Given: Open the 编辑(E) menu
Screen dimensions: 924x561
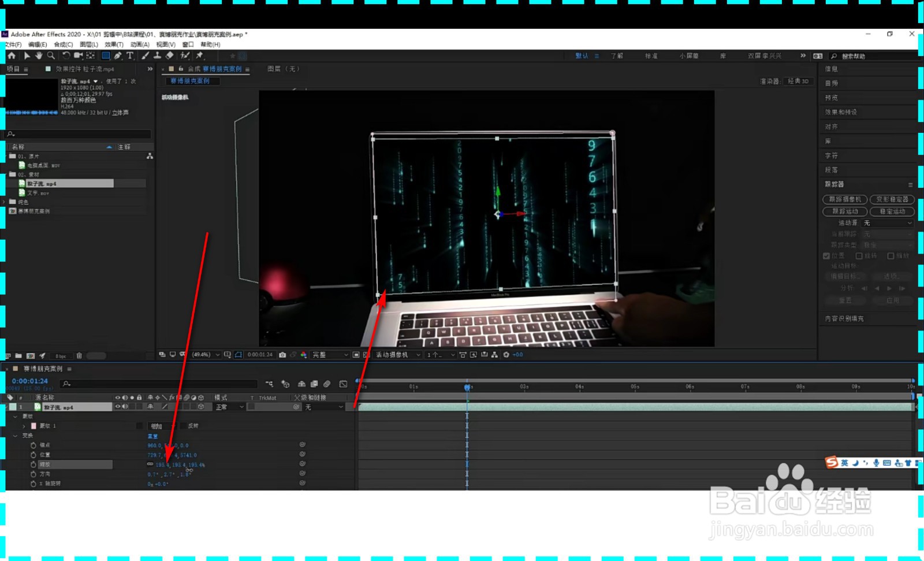Looking at the screenshot, I should 38,44.
